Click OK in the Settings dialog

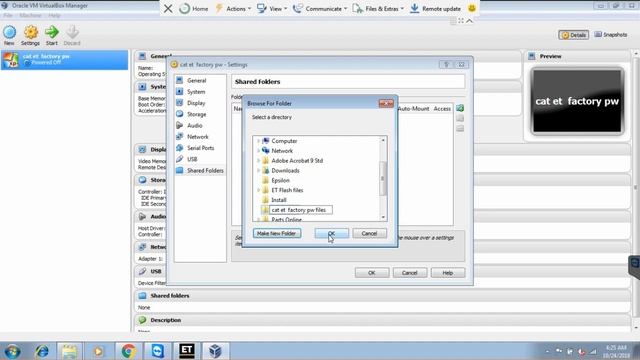(371, 273)
